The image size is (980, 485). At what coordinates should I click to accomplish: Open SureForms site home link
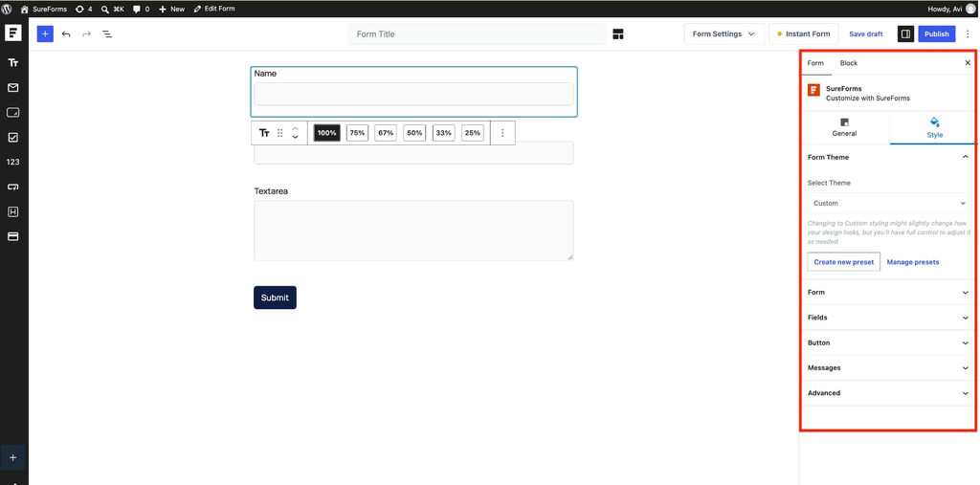44,9
